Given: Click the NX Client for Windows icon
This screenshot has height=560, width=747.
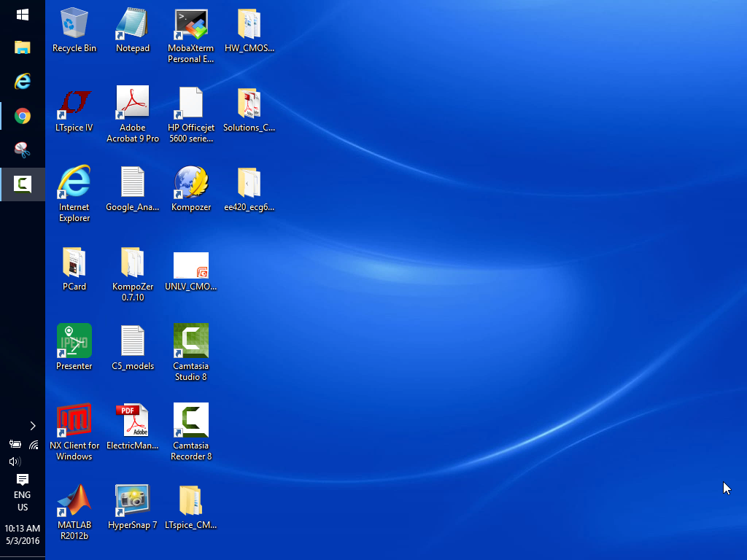Looking at the screenshot, I should (74, 421).
